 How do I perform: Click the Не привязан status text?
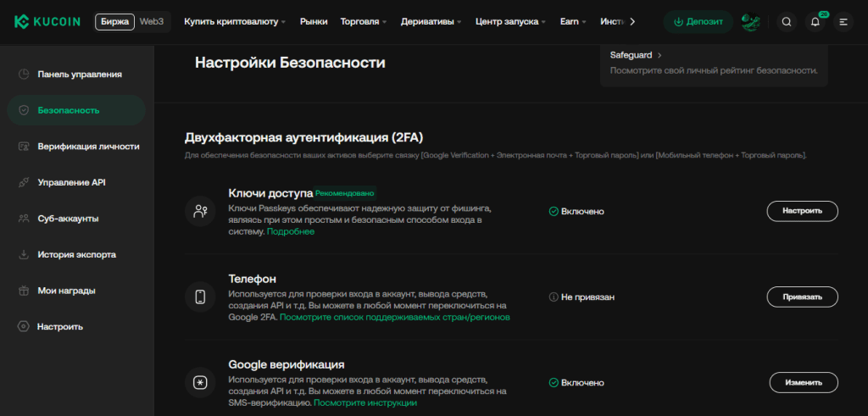pyautogui.click(x=588, y=297)
